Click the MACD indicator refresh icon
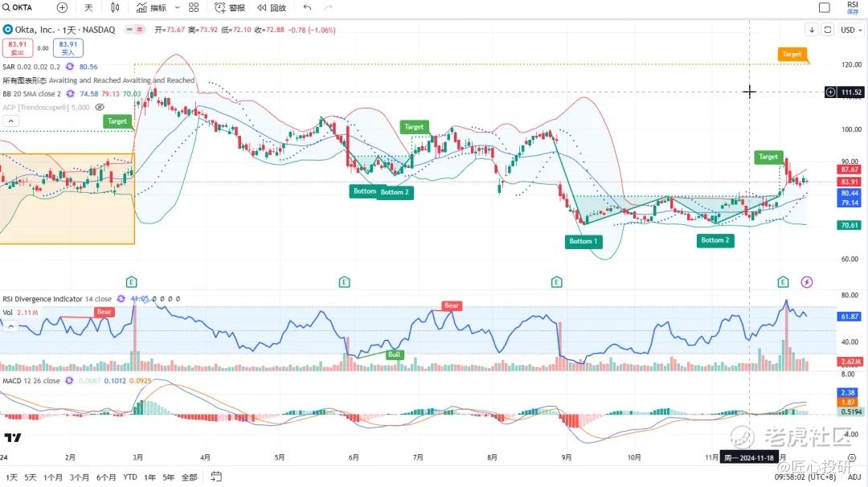Viewport: 868px width, 487px height. pyautogui.click(x=69, y=381)
